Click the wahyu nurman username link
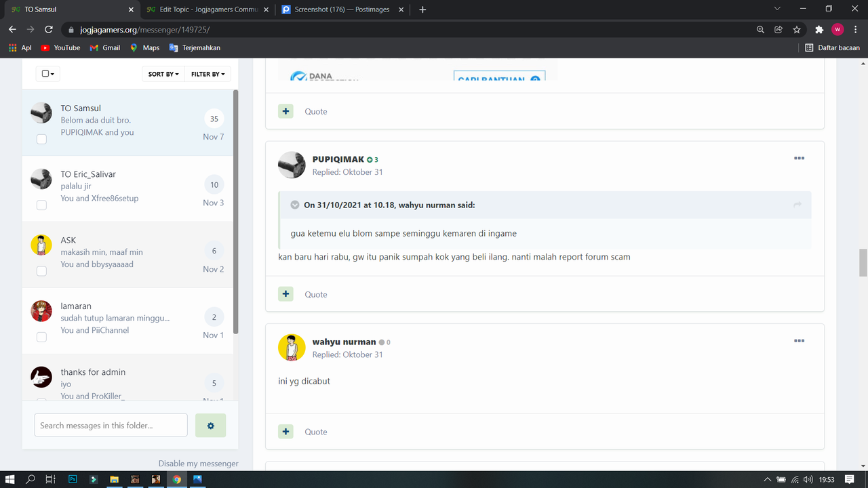Viewport: 868px width, 488px height. click(344, 342)
